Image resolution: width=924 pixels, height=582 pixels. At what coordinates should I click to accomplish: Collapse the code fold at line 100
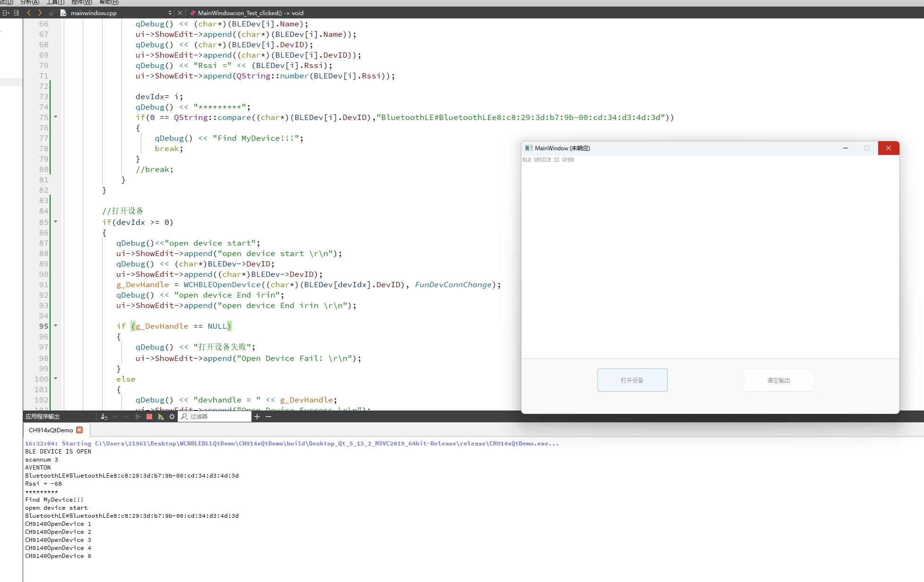[x=56, y=378]
